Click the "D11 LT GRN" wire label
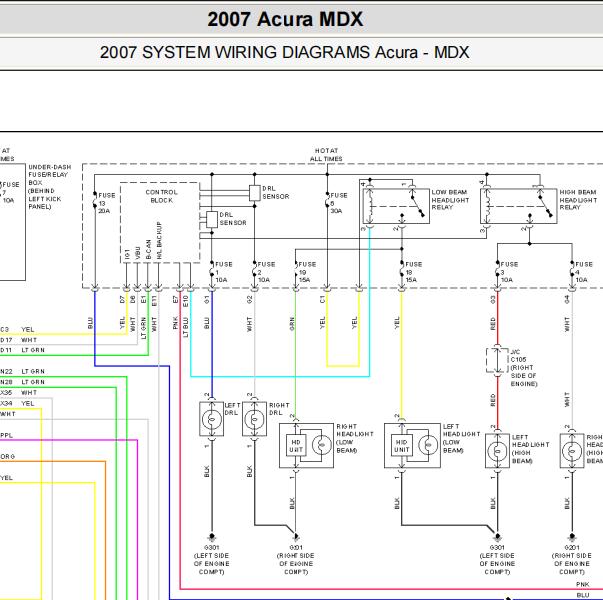The image size is (603, 600). point(22,350)
